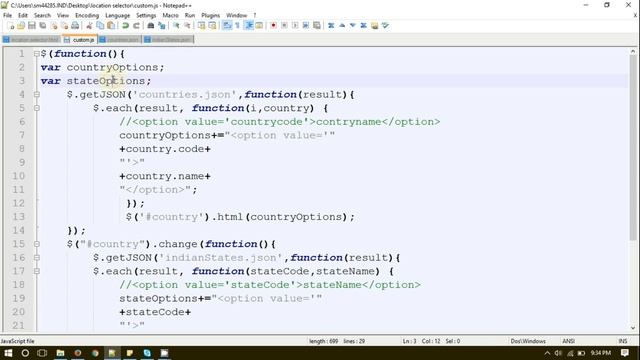Open the Action Center notification icon
The height and width of the screenshot is (360, 640).
[x=624, y=353]
